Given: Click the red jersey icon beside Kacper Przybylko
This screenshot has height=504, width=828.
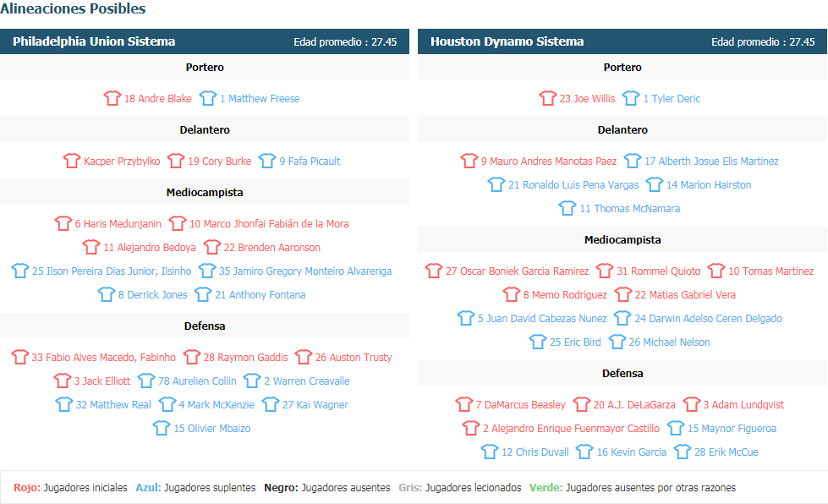Looking at the screenshot, I should [72, 161].
